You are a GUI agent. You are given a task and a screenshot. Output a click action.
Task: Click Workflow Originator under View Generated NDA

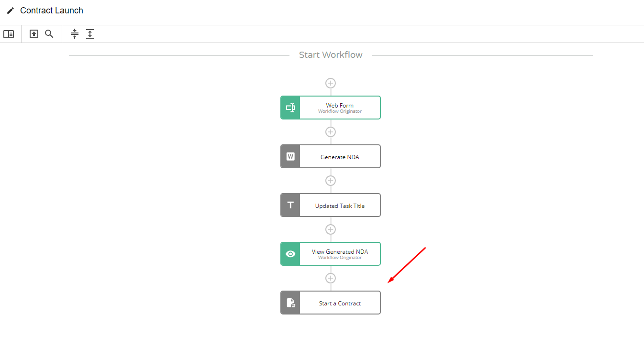(x=340, y=258)
